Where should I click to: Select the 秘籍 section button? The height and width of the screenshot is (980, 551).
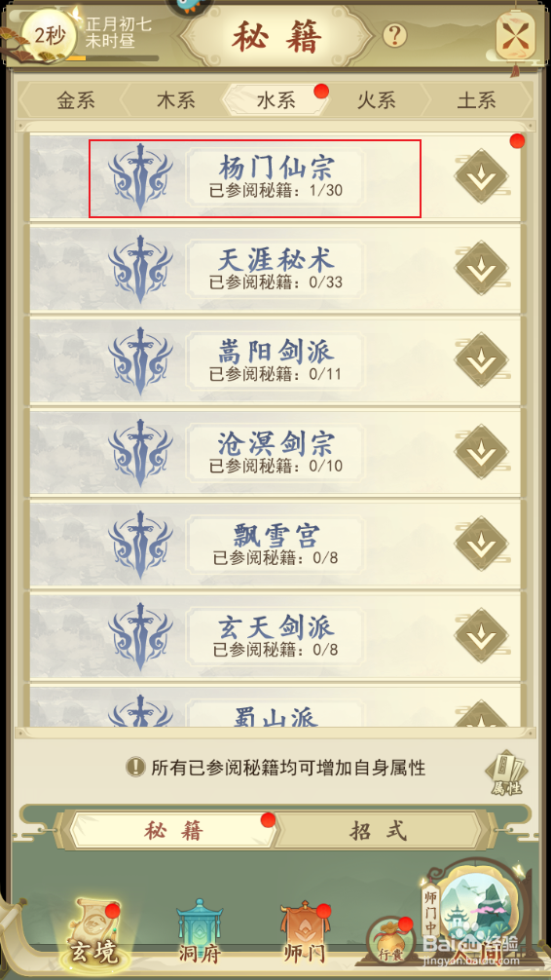[x=173, y=831]
